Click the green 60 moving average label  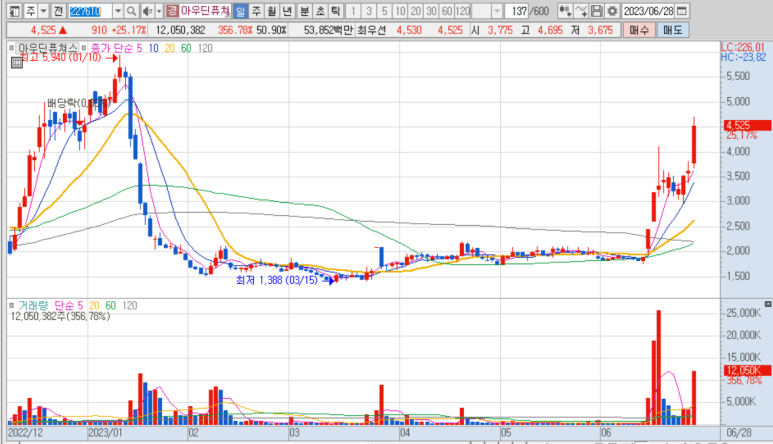(186, 48)
